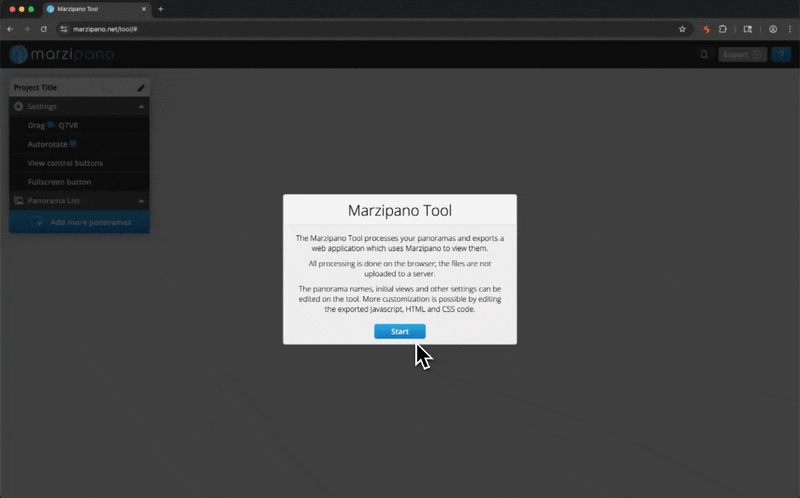
Task: Toggle the Autorotate switch
Action: pyautogui.click(x=73, y=144)
